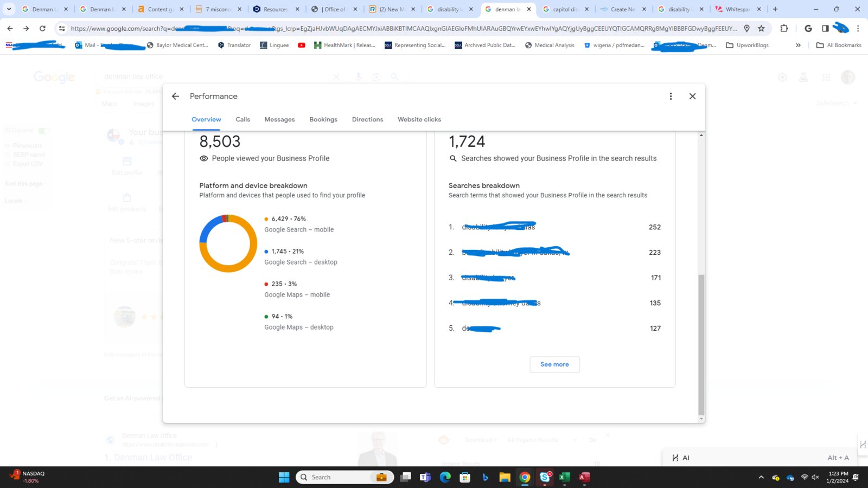Click the location pin icon in address bar

[x=746, y=28]
